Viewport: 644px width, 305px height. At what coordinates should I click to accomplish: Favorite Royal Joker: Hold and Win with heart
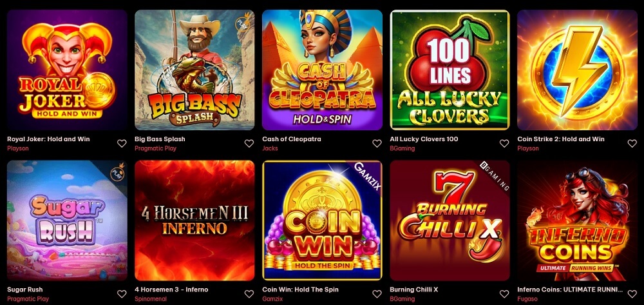tap(122, 143)
